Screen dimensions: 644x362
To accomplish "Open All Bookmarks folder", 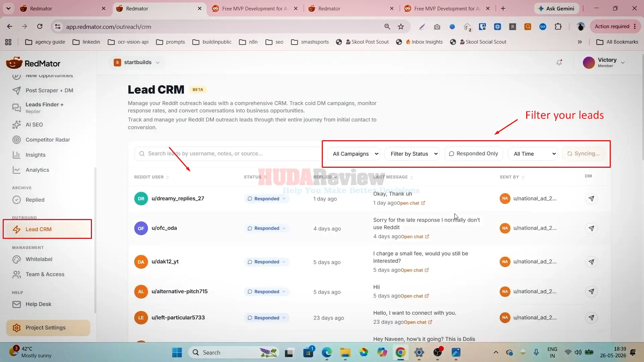I will point(617,42).
